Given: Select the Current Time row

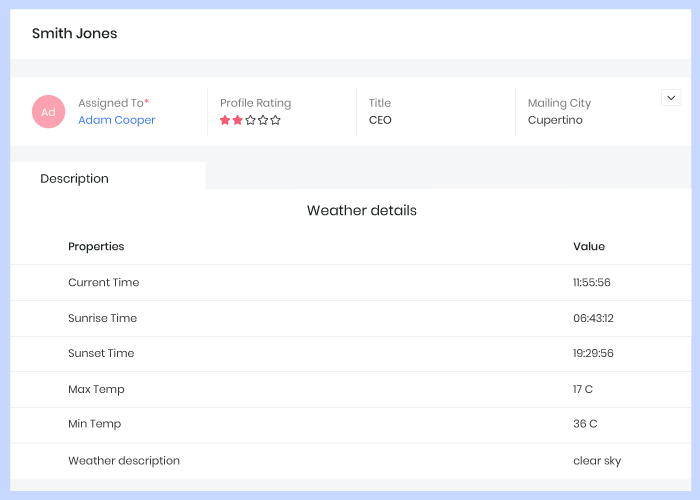Looking at the screenshot, I should click(x=104, y=282).
